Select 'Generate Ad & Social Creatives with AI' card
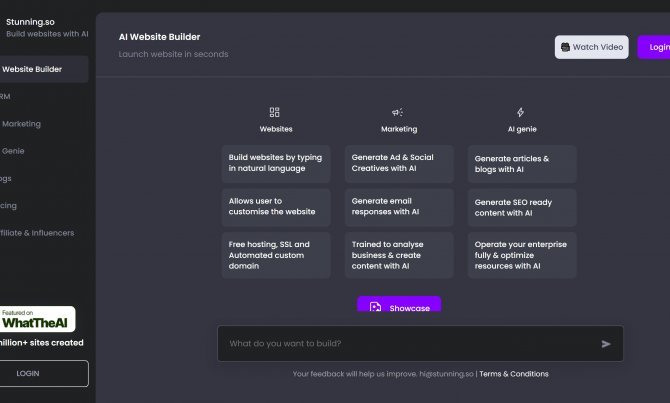The width and height of the screenshot is (670, 403). (399, 164)
